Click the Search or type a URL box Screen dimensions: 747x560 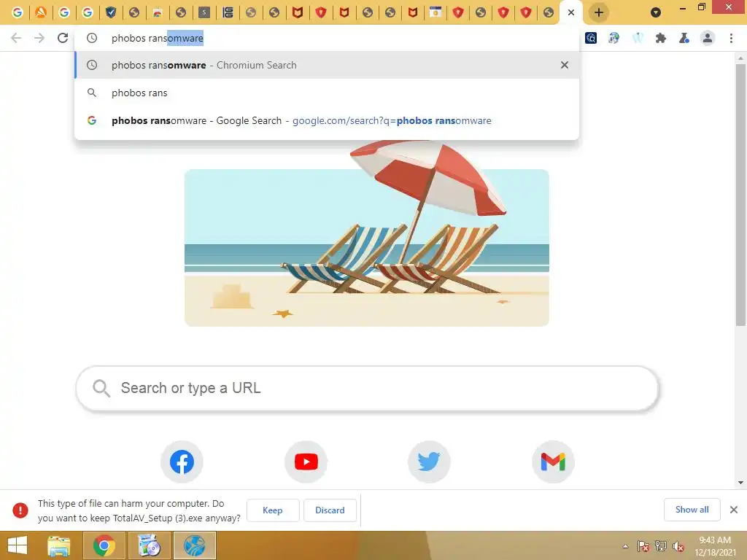367,388
